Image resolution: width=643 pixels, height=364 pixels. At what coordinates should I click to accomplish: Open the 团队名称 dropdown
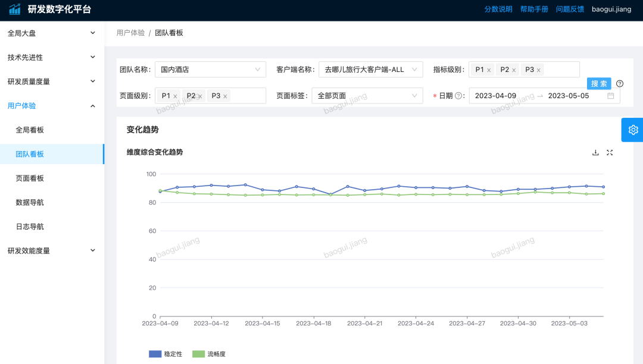click(x=210, y=70)
